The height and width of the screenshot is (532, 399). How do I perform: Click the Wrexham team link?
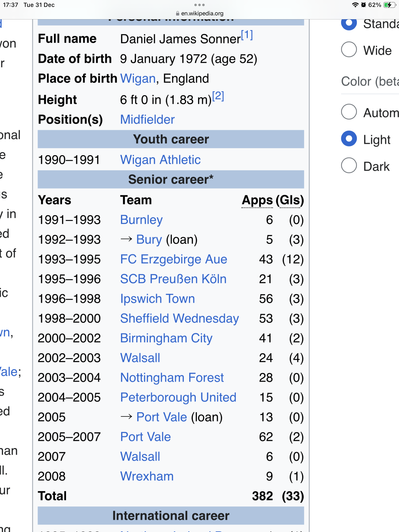pos(147,476)
